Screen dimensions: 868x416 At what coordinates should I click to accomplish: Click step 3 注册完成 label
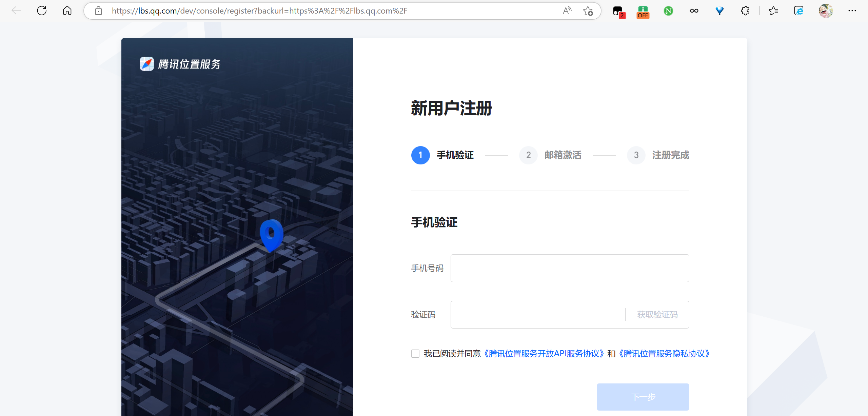coord(670,155)
